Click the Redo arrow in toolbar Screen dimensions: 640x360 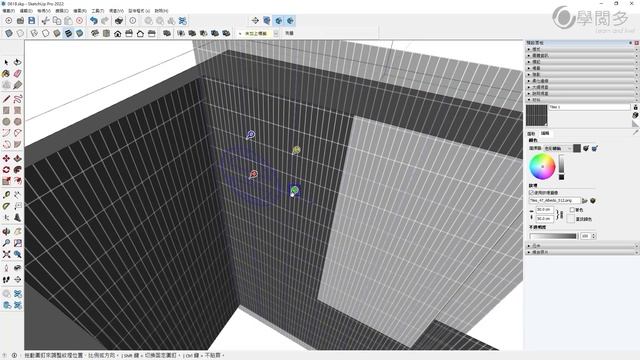pos(105,20)
